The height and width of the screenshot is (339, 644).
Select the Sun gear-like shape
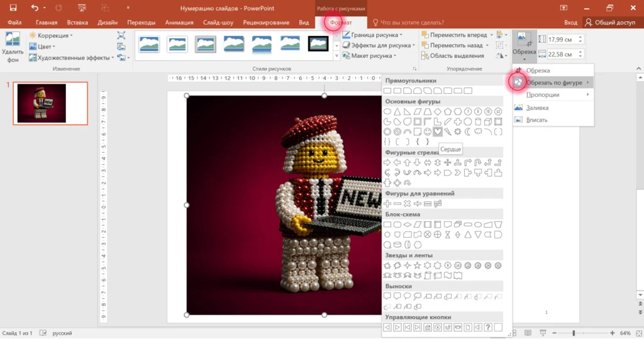pyautogui.click(x=458, y=132)
